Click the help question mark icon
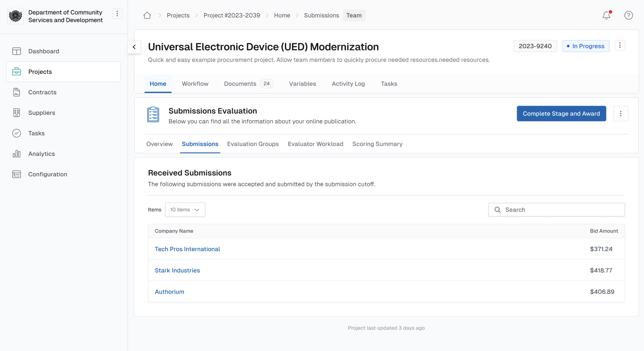 [x=628, y=15]
